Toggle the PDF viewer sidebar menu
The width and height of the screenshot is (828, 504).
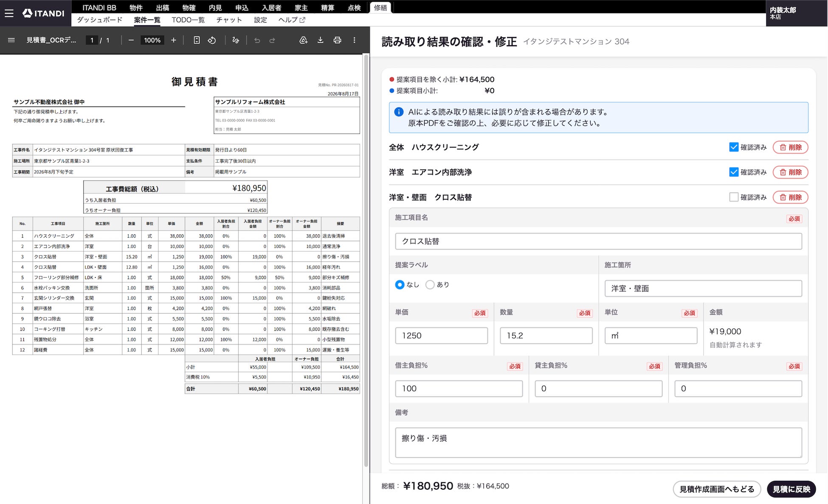tap(11, 40)
